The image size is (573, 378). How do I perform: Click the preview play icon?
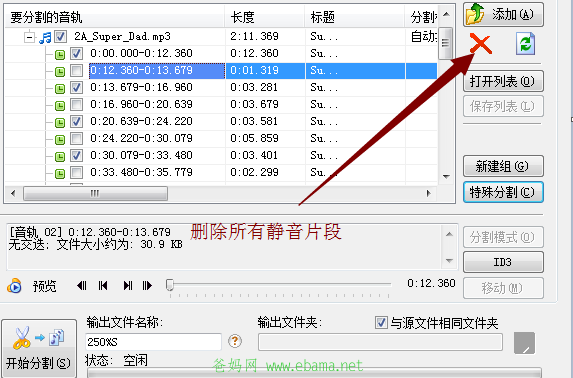[x=14, y=286]
